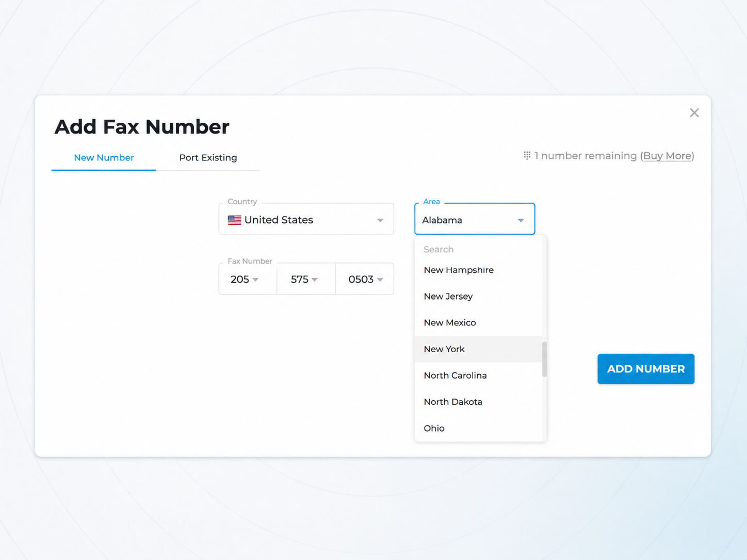Select New Jersey from the list
The height and width of the screenshot is (560, 747).
click(479, 297)
